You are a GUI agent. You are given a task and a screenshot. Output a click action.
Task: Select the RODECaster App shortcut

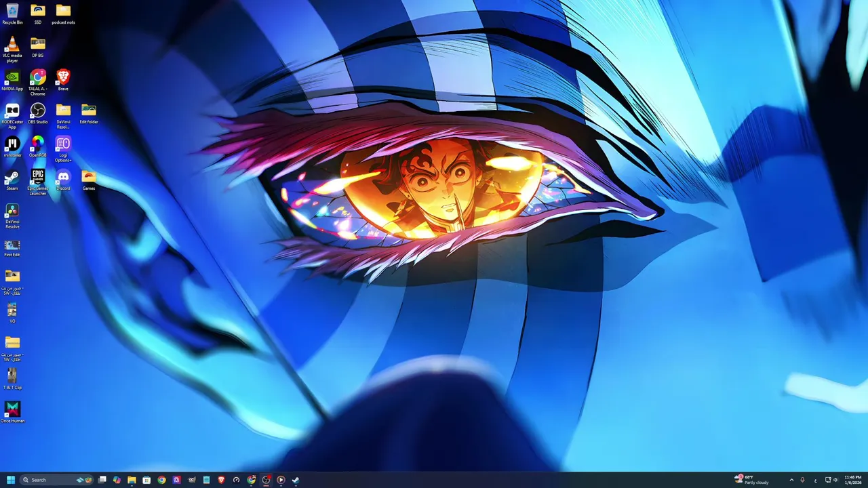(x=12, y=116)
